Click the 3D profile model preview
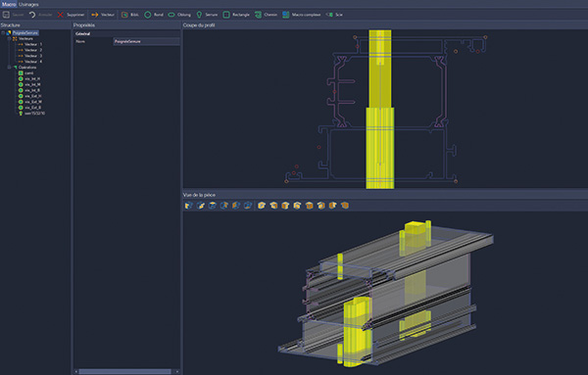 pos(385,293)
